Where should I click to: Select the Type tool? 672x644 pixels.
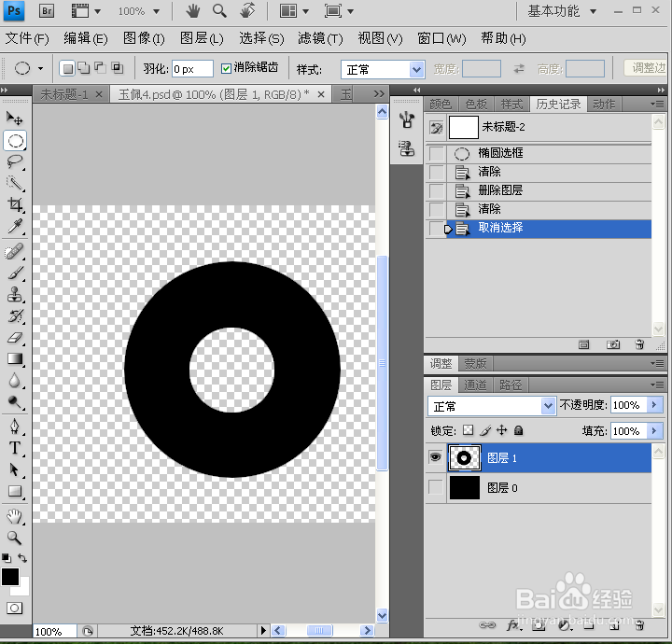click(x=15, y=448)
